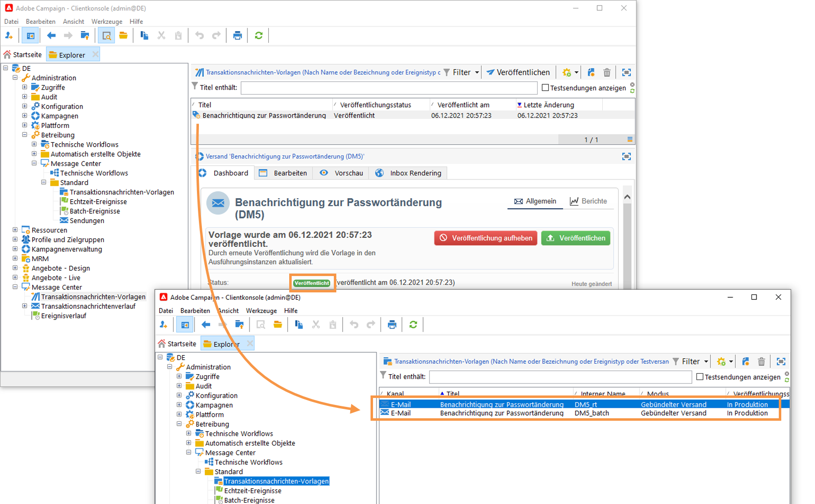The image size is (815, 504).
Task: Click the Titel enthält field in the front window
Action: [561, 377]
